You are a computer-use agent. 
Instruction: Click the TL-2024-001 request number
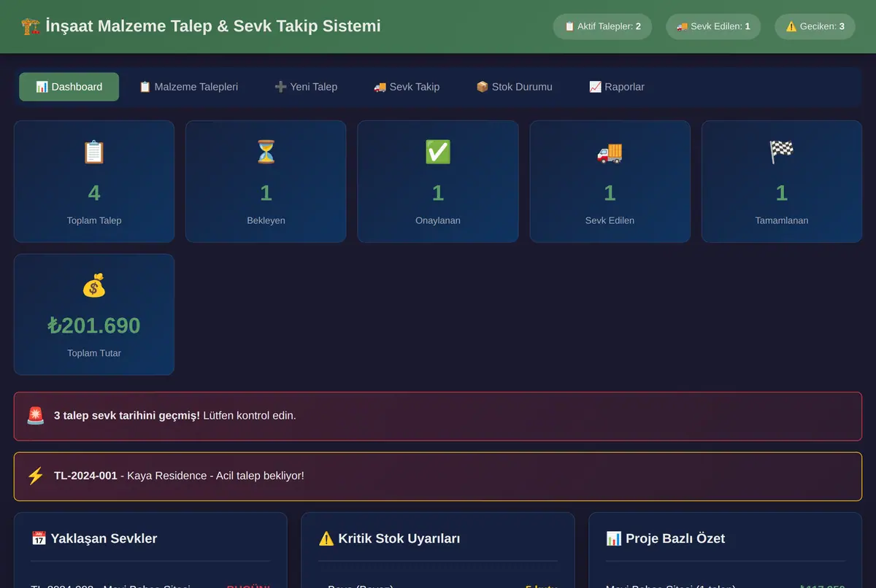(x=85, y=476)
